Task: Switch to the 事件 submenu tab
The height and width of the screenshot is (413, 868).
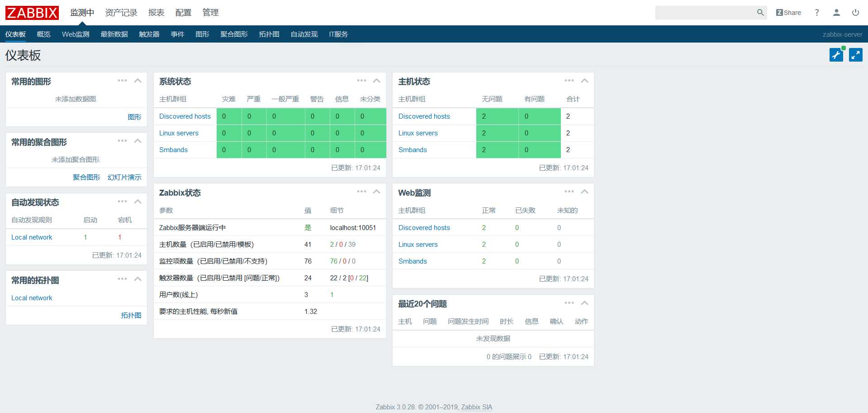Action: (177, 34)
